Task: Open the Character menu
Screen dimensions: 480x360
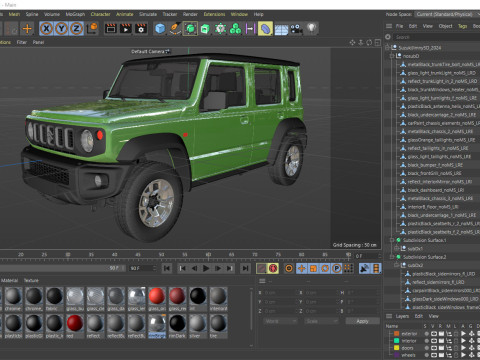Action: (x=100, y=14)
